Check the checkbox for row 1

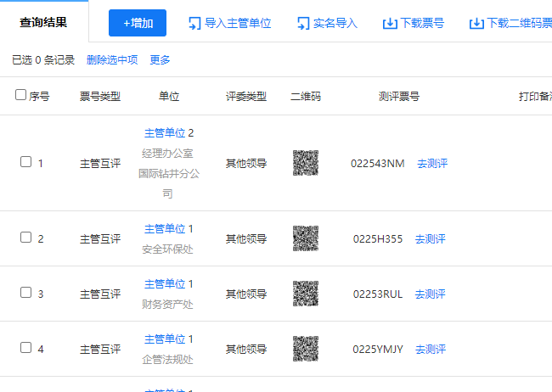coord(25,162)
